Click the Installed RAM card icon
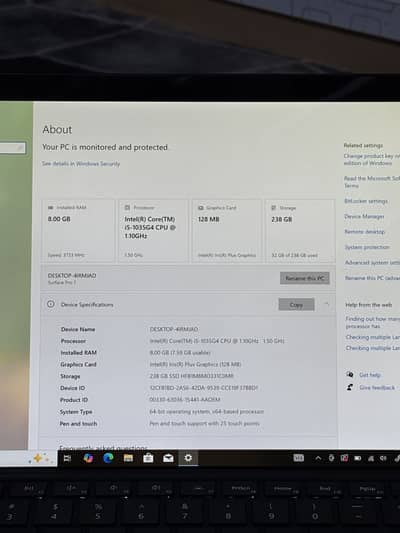400x533 pixels. 51,207
